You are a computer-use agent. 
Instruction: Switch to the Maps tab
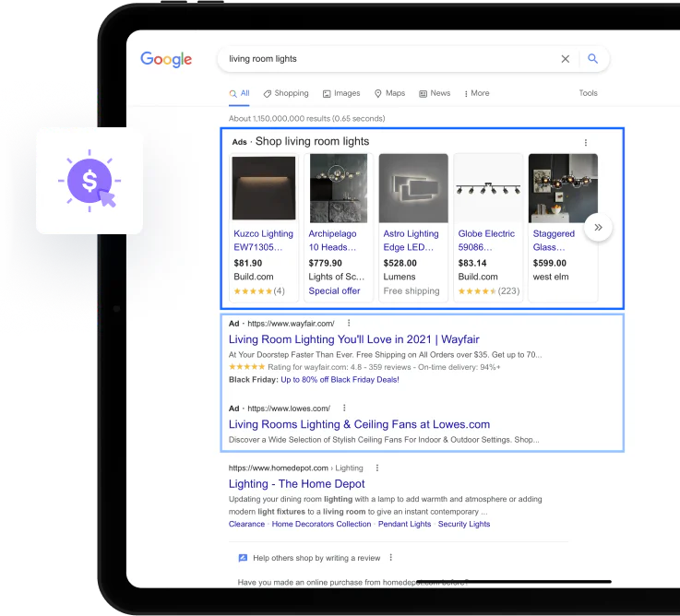pos(389,93)
